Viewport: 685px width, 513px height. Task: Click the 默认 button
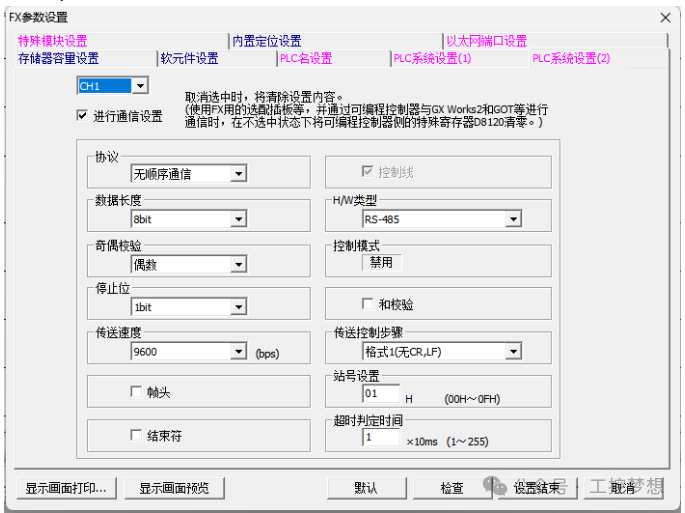366,488
